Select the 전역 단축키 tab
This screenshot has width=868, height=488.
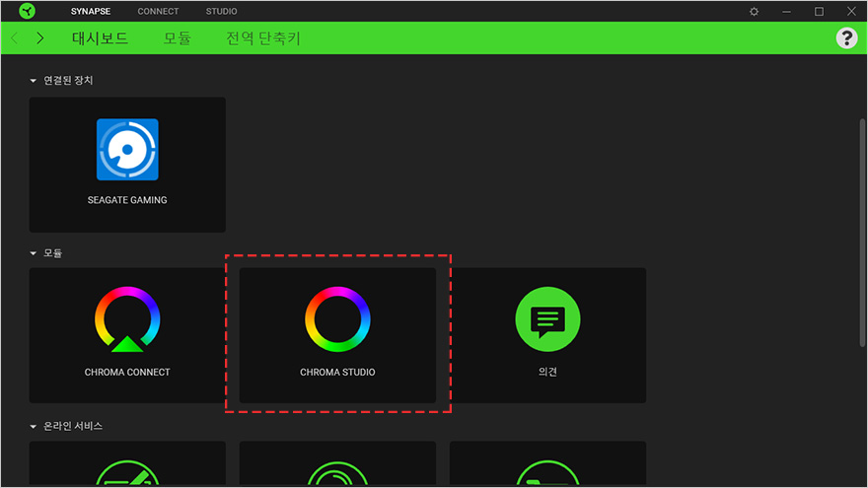click(x=263, y=38)
